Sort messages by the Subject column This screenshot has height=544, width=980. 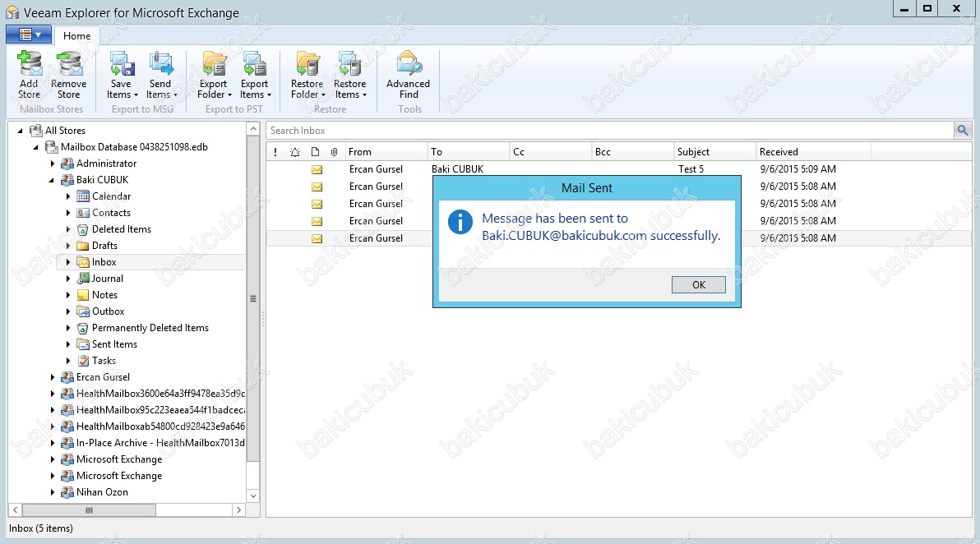tap(714, 152)
